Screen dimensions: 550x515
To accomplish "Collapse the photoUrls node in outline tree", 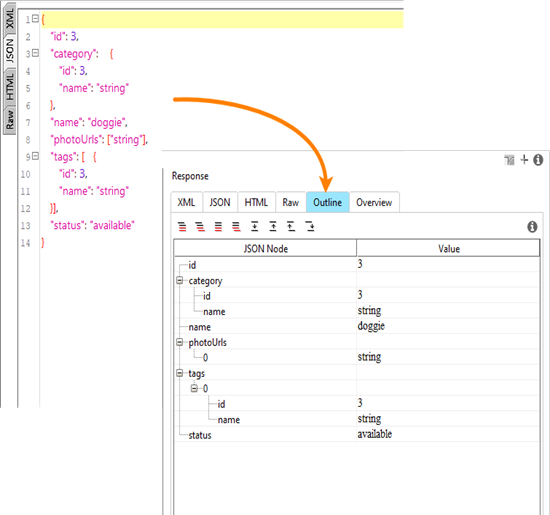I will click(x=180, y=342).
